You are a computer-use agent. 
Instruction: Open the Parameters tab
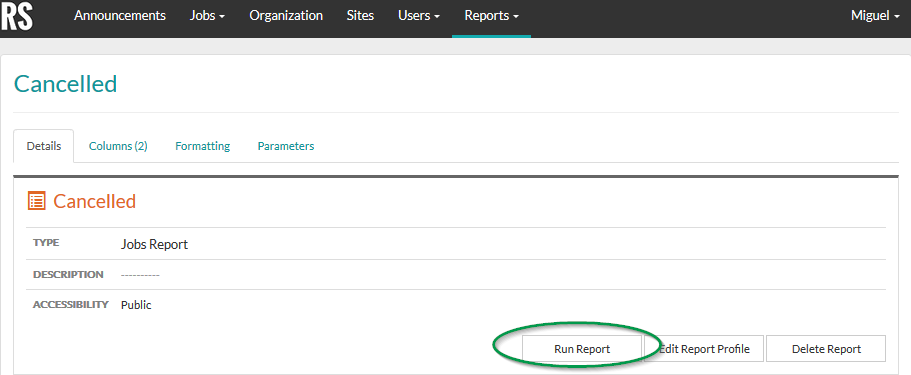pos(286,146)
